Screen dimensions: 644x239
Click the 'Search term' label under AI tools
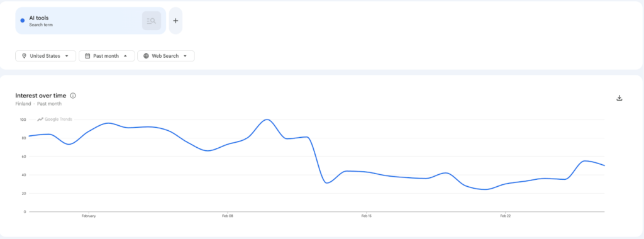pyautogui.click(x=41, y=25)
